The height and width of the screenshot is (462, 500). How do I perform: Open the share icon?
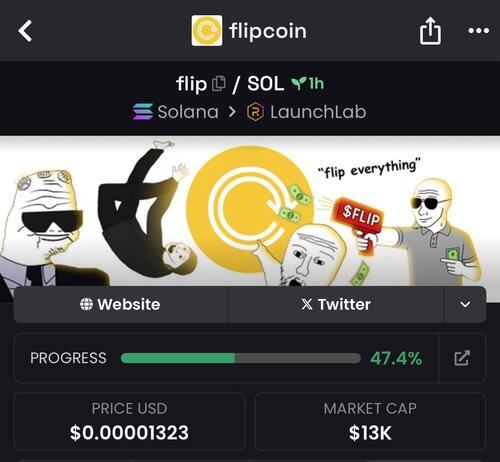pos(430,31)
